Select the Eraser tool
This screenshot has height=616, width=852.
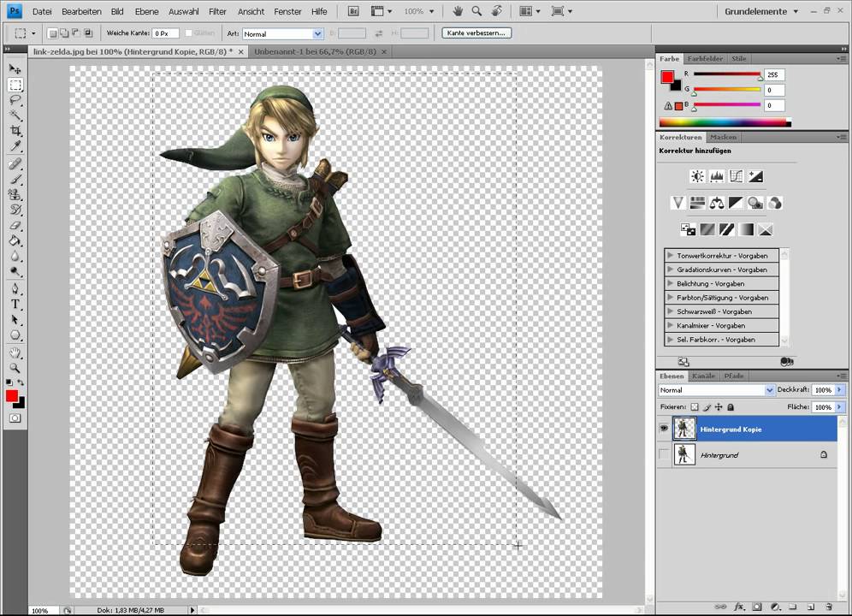coord(15,225)
